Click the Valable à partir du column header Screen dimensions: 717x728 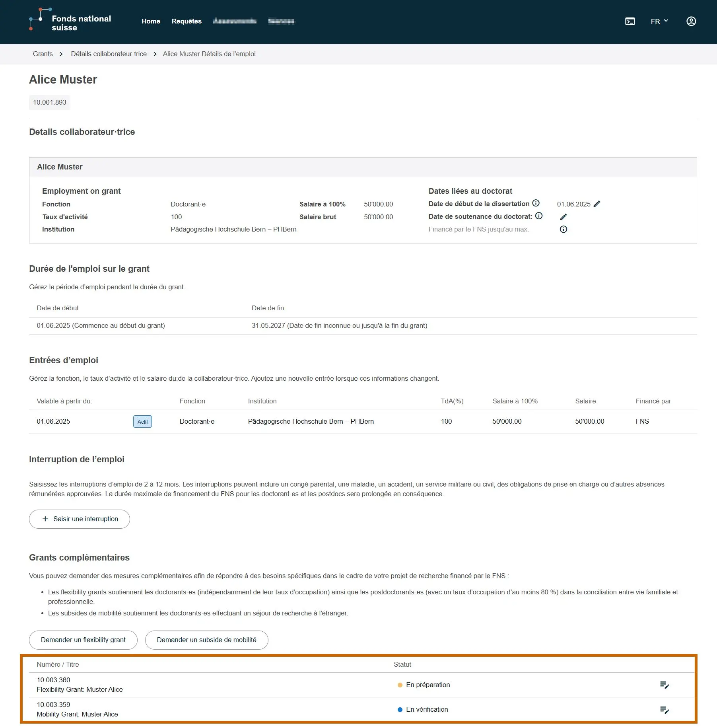pyautogui.click(x=64, y=401)
